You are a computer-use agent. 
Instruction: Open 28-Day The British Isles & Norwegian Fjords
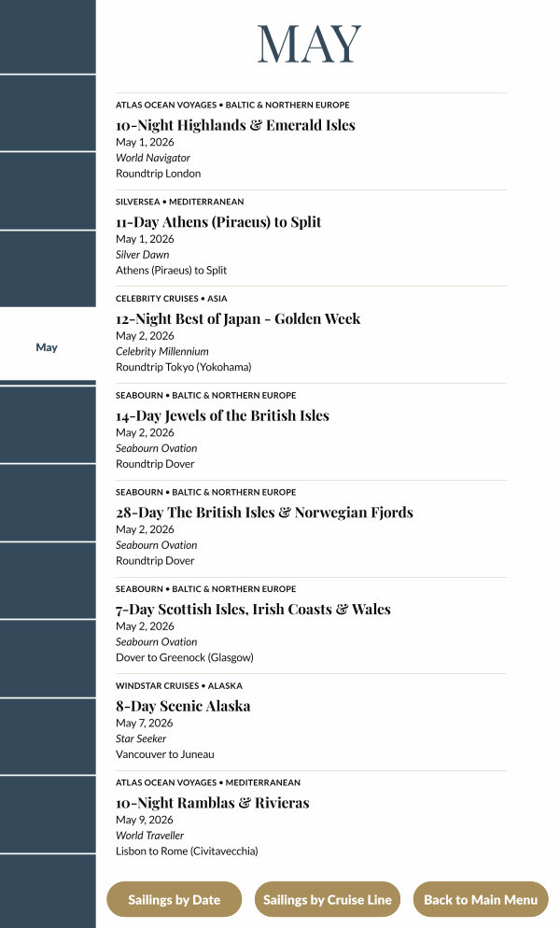coord(264,513)
